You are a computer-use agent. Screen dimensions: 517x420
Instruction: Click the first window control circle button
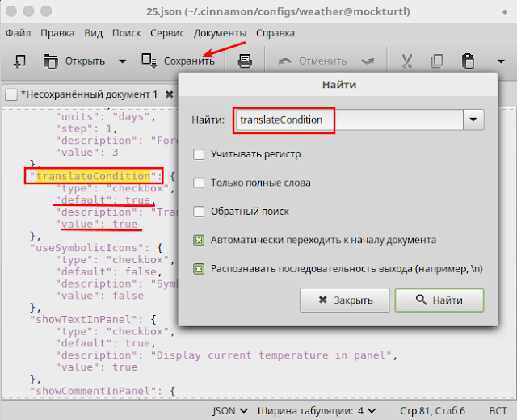11,11
